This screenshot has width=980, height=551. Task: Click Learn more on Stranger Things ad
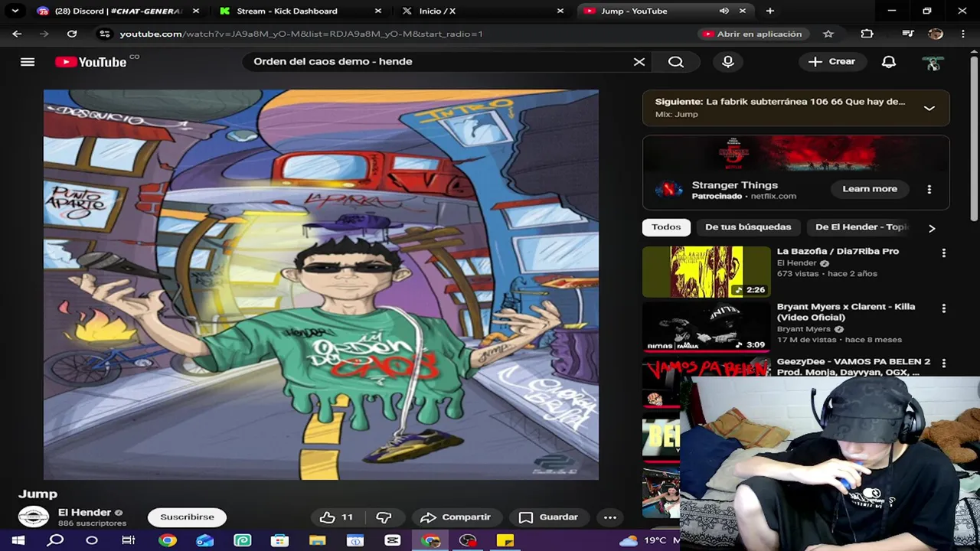(x=870, y=189)
